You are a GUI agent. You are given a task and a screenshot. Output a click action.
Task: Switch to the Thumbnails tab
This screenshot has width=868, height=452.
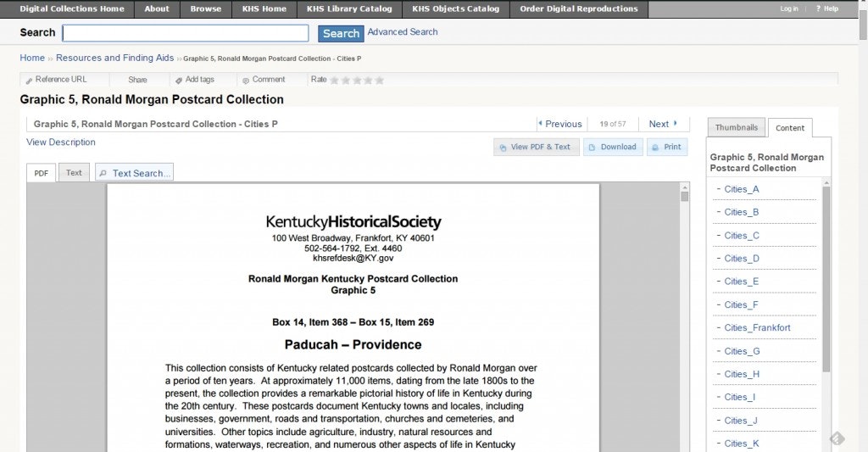[736, 127]
